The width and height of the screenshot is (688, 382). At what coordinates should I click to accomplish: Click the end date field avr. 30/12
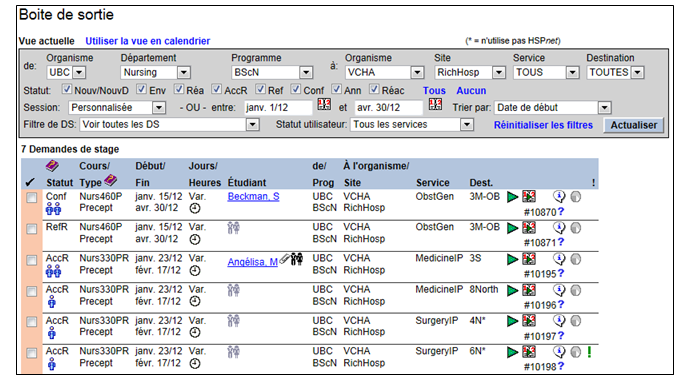[388, 107]
